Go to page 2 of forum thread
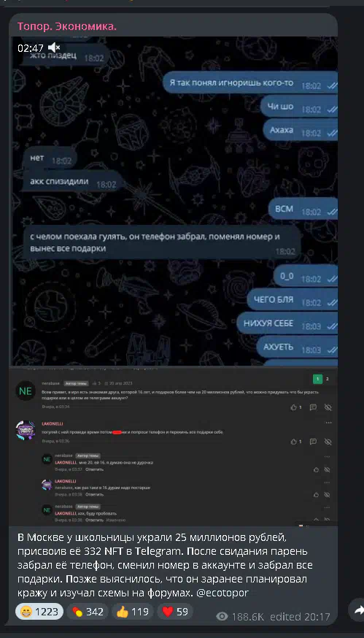Viewport: 364px width, 638px height. pos(328,379)
